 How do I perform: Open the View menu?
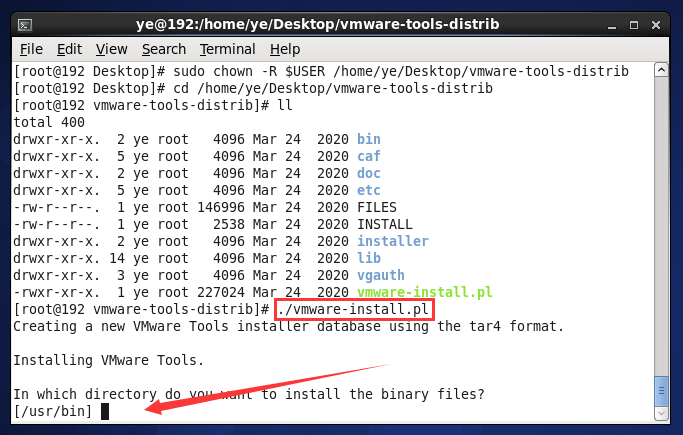pyautogui.click(x=112, y=49)
